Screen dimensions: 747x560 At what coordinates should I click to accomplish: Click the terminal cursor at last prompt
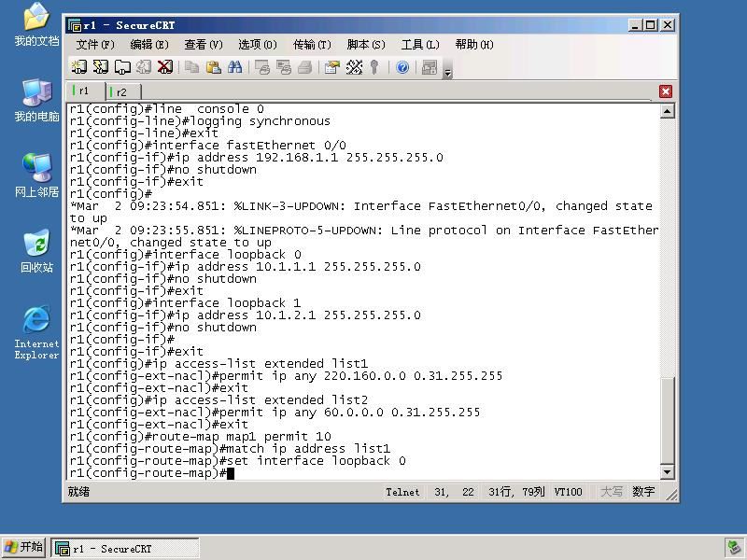tap(231, 473)
